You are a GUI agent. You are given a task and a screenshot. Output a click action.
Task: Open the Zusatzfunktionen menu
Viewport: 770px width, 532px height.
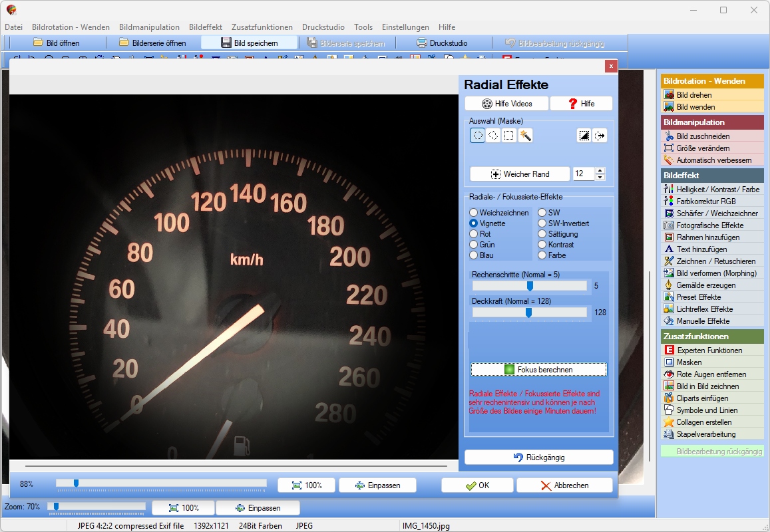pos(262,27)
